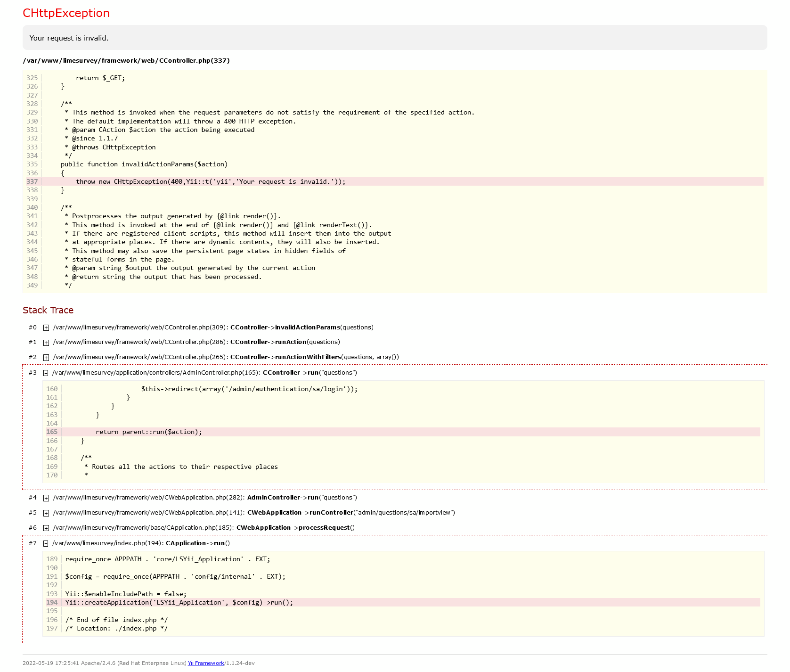Screen dimensions: 790x672
Task: Click highlighted line 337 throwing CHttpException
Action: pyautogui.click(x=210, y=182)
